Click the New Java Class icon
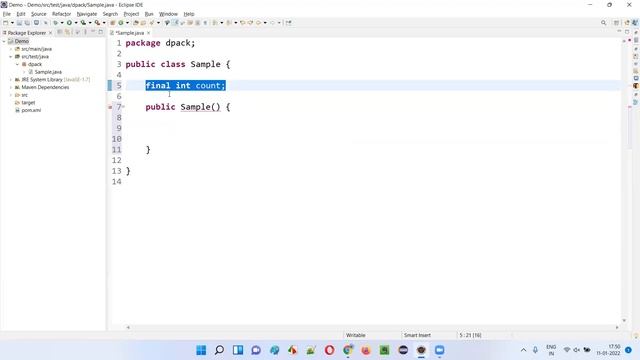 [x=121, y=23]
